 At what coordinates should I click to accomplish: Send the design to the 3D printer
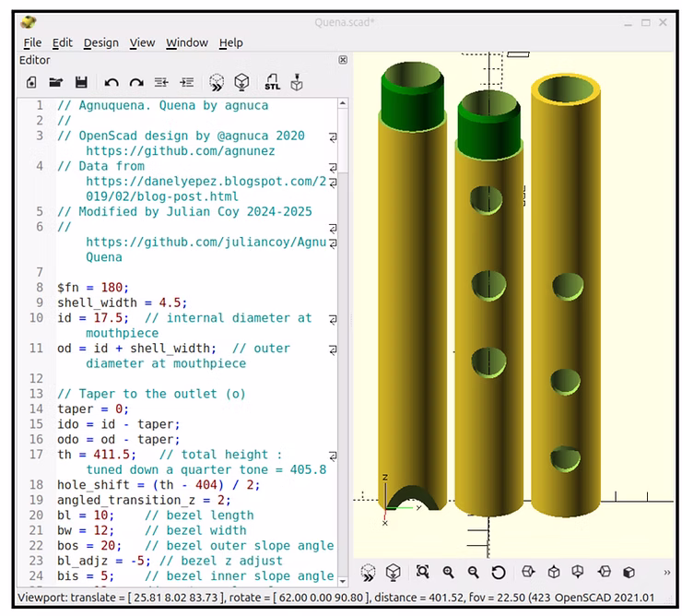coord(297,83)
